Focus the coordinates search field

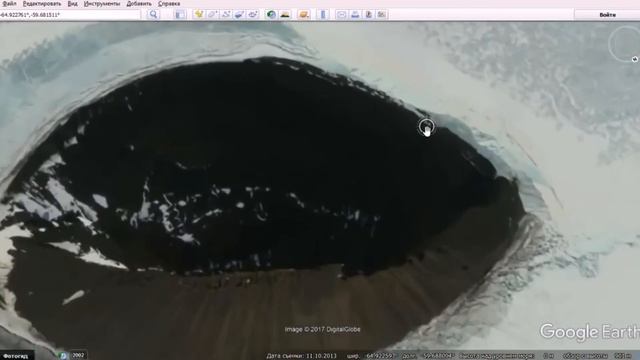tap(70, 15)
